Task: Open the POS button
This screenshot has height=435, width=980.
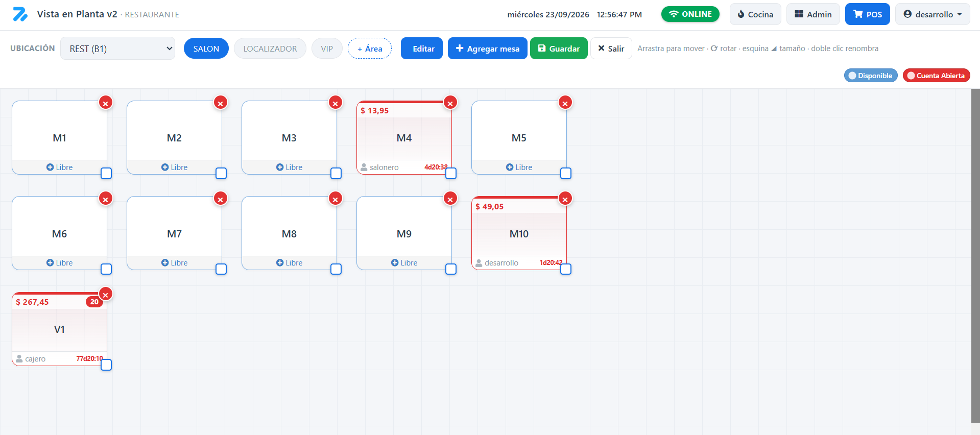Action: (x=868, y=14)
